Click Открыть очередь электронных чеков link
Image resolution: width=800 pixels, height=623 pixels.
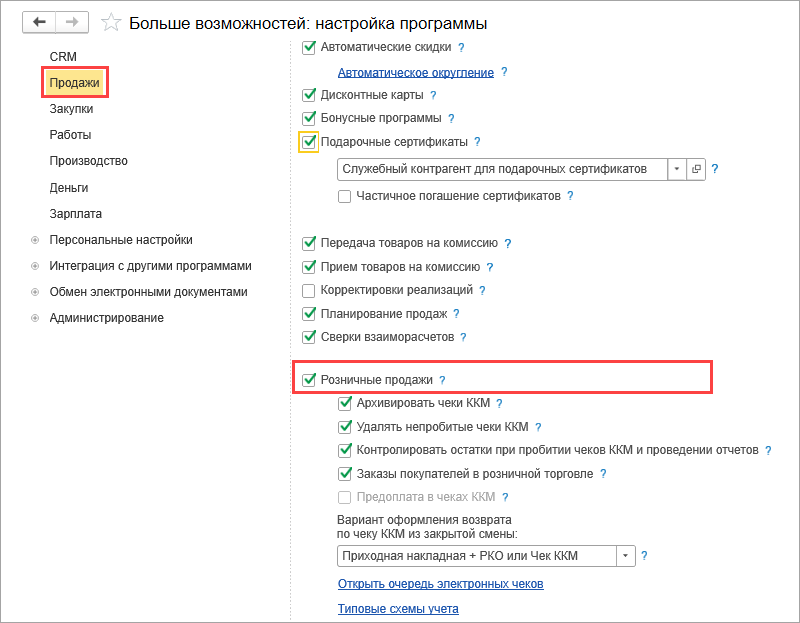[x=440, y=584]
